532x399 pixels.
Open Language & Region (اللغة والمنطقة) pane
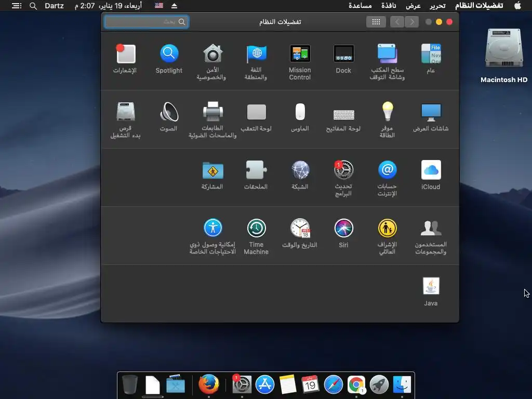pyautogui.click(x=256, y=62)
